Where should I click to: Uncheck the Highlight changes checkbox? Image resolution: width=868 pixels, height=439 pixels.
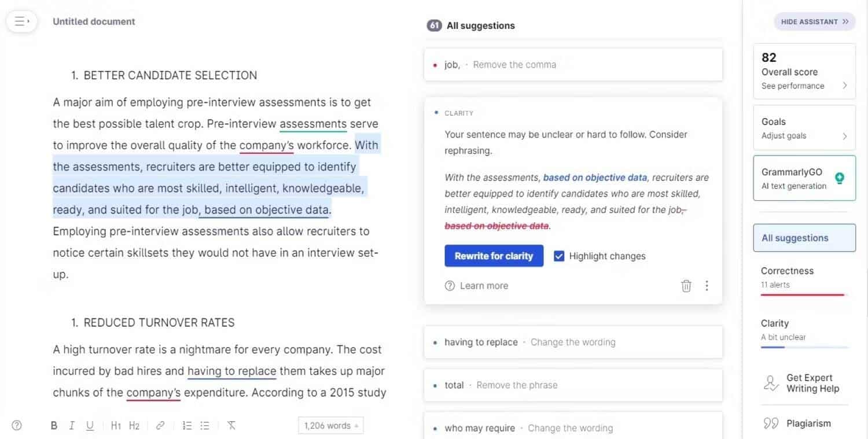[x=559, y=256]
